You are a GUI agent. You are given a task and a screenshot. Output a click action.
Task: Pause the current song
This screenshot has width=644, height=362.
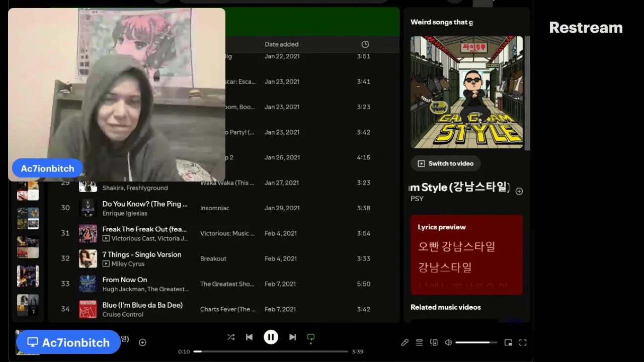pyautogui.click(x=271, y=337)
